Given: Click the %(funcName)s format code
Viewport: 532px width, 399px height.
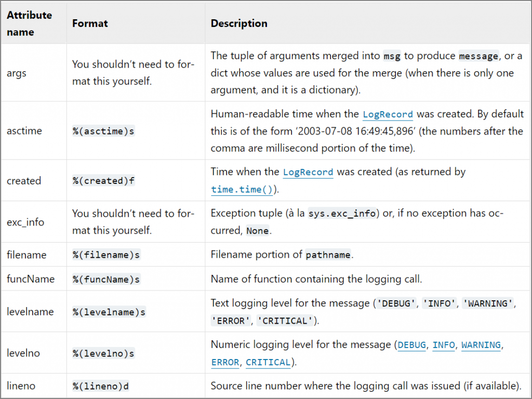Looking at the screenshot, I should click(x=106, y=279).
